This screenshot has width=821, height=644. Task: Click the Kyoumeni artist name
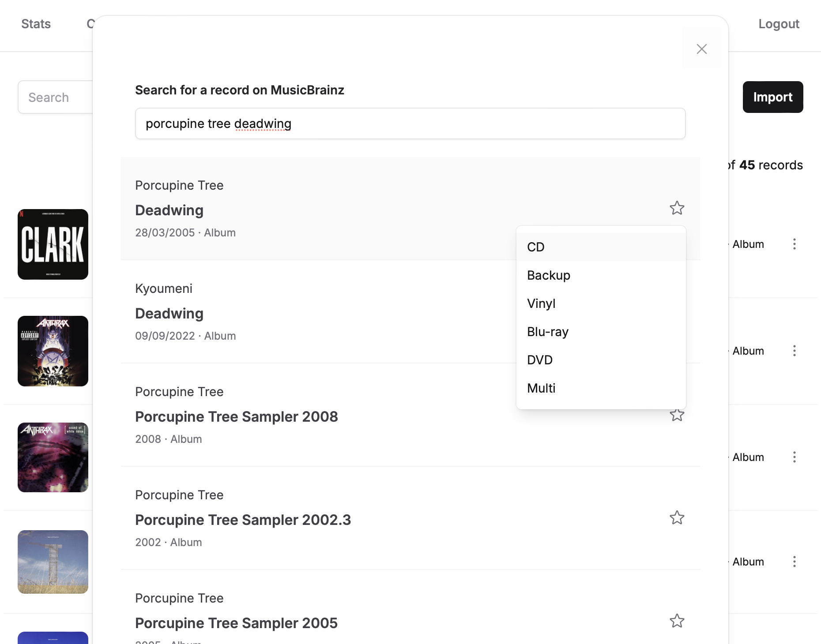(x=164, y=288)
